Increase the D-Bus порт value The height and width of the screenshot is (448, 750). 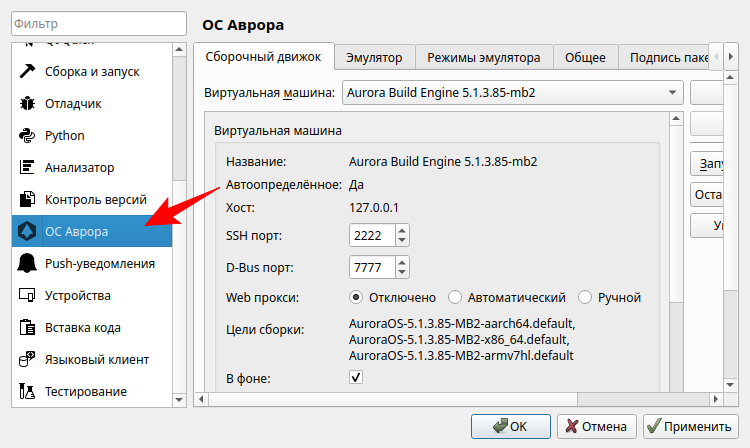click(x=402, y=262)
